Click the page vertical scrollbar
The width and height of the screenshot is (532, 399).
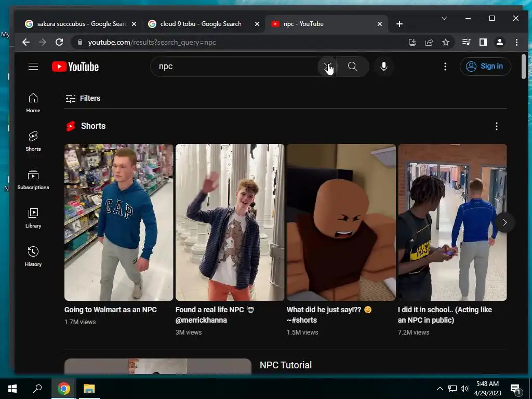pyautogui.click(x=524, y=66)
